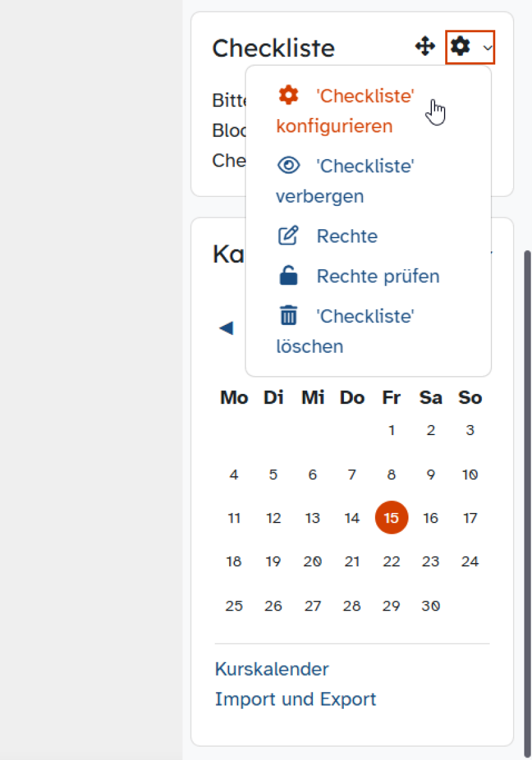Click the move icon of Checkliste block

(425, 47)
